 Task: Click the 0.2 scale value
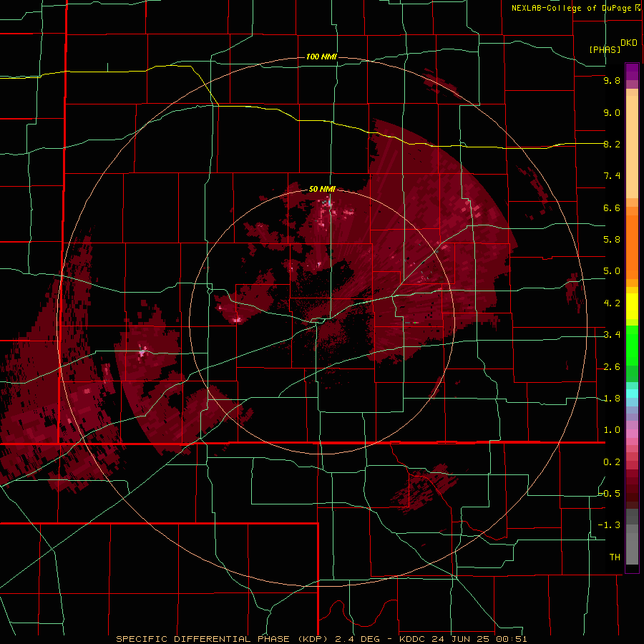612,462
